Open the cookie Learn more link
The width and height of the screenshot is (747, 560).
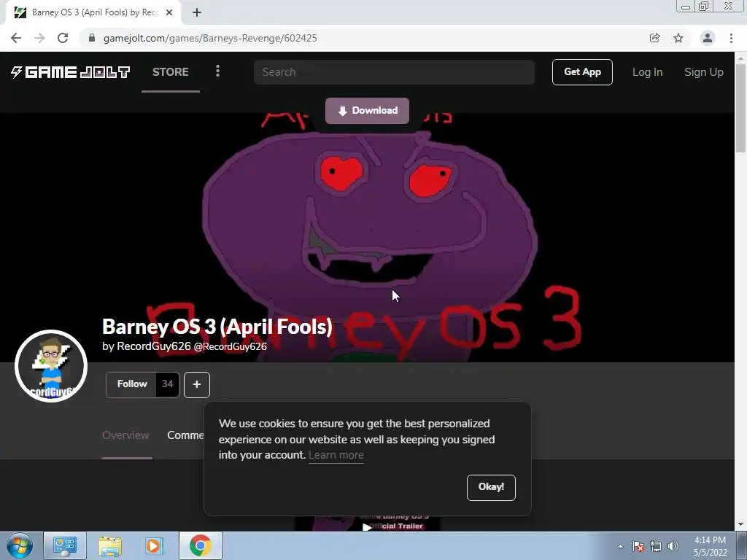click(x=336, y=455)
